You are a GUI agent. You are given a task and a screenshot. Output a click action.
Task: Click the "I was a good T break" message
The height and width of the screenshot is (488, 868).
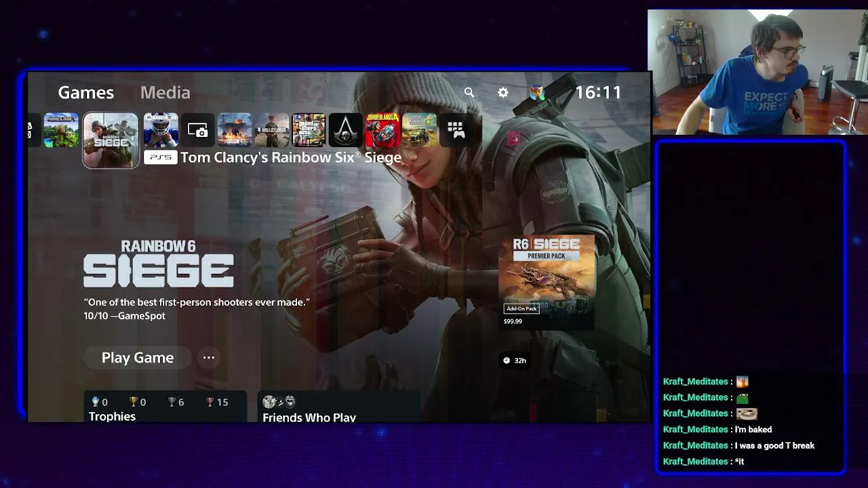pos(774,445)
